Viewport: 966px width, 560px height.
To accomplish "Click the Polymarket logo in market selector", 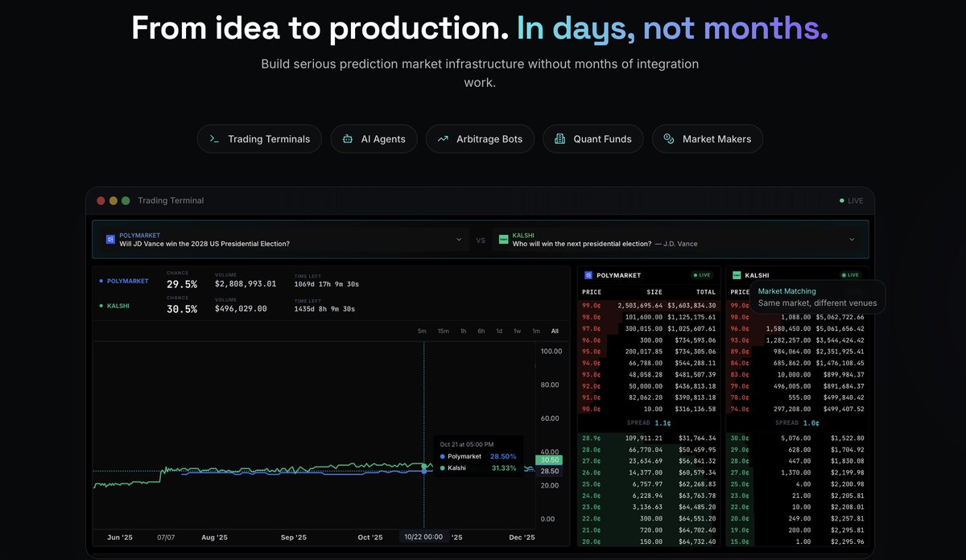I will tap(110, 240).
